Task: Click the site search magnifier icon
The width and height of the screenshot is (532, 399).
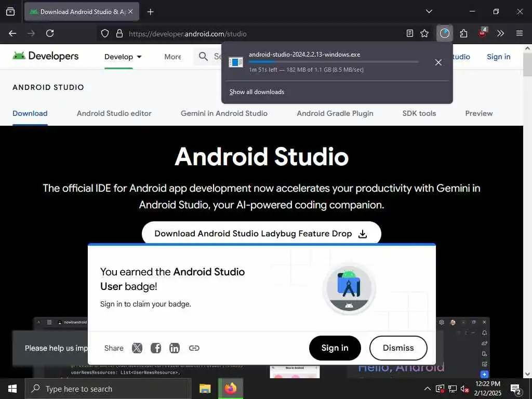Action: click(x=203, y=56)
